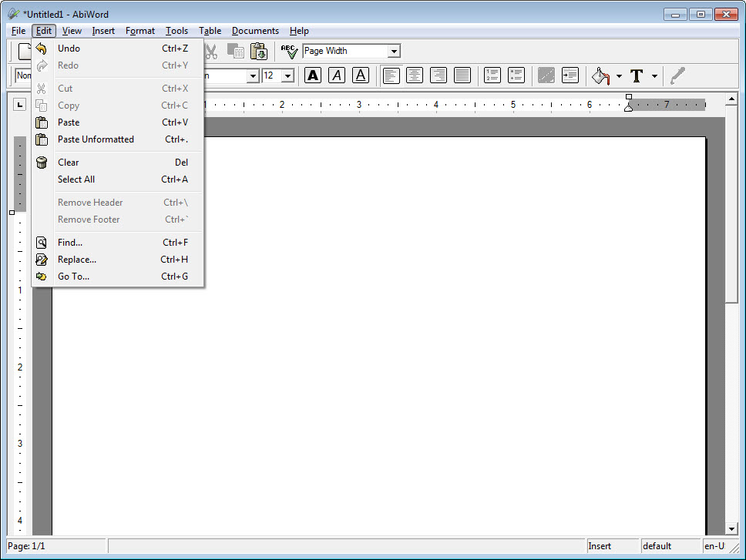Open the Tools menu
The width and height of the screenshot is (746, 560).
click(x=176, y=31)
